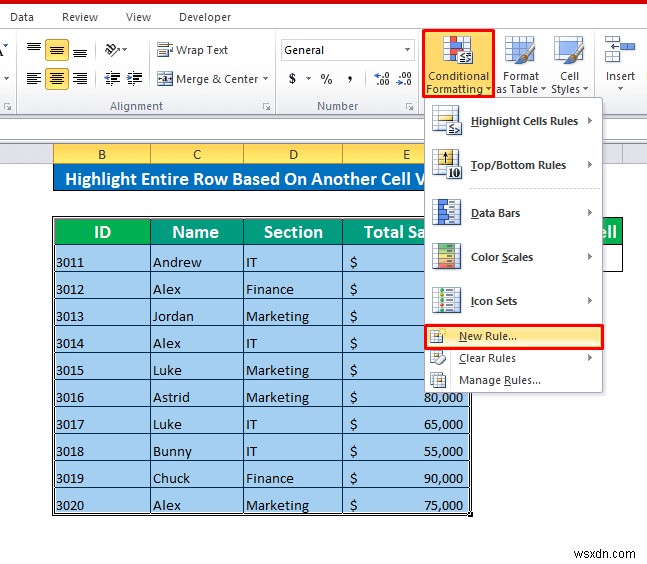Viewport: 647px width, 564px height.
Task: Click Increase Decimal icon
Action: pyautogui.click(x=381, y=78)
